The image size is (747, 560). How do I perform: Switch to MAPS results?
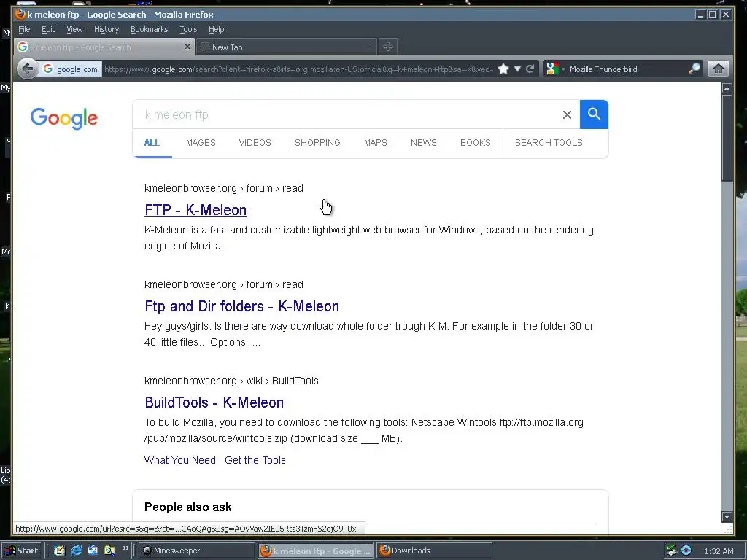(376, 142)
